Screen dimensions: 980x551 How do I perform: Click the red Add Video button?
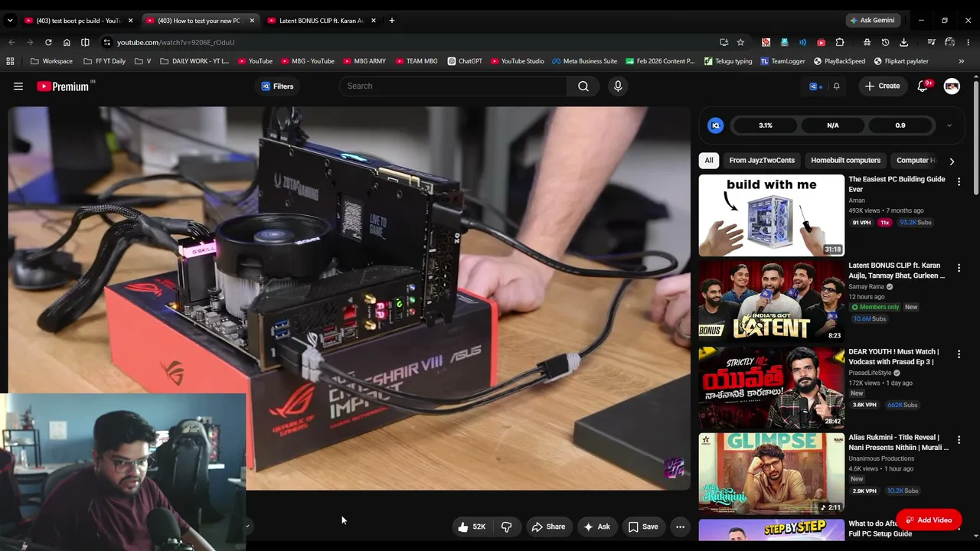click(x=929, y=520)
